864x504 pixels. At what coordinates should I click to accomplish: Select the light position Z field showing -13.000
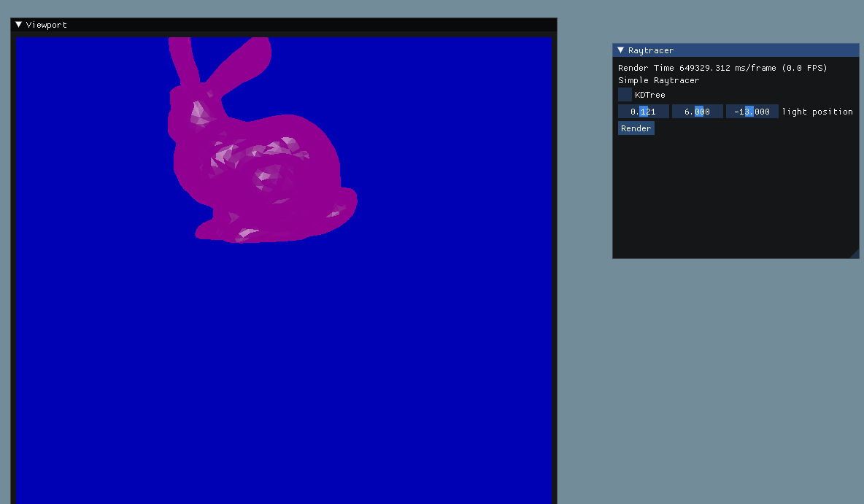pyautogui.click(x=751, y=112)
